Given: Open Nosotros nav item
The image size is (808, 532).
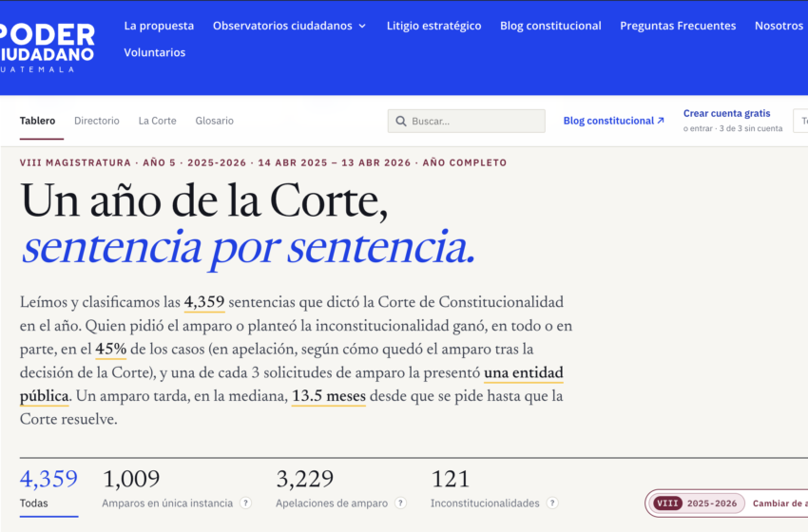Looking at the screenshot, I should click(779, 26).
